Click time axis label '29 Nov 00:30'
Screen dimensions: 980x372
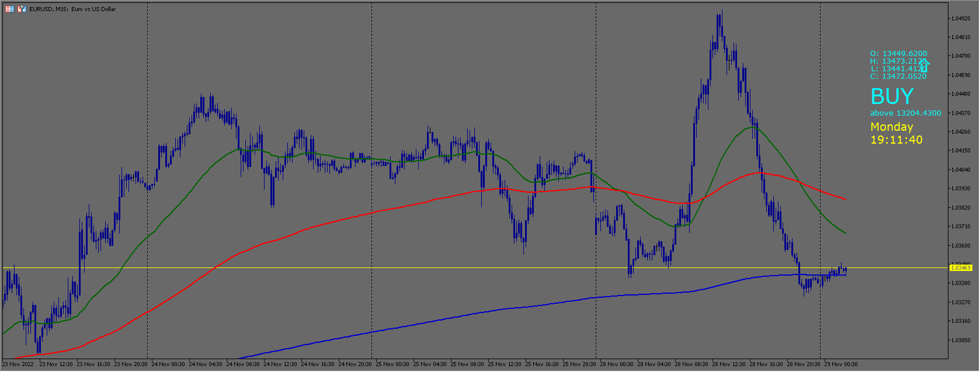click(841, 364)
